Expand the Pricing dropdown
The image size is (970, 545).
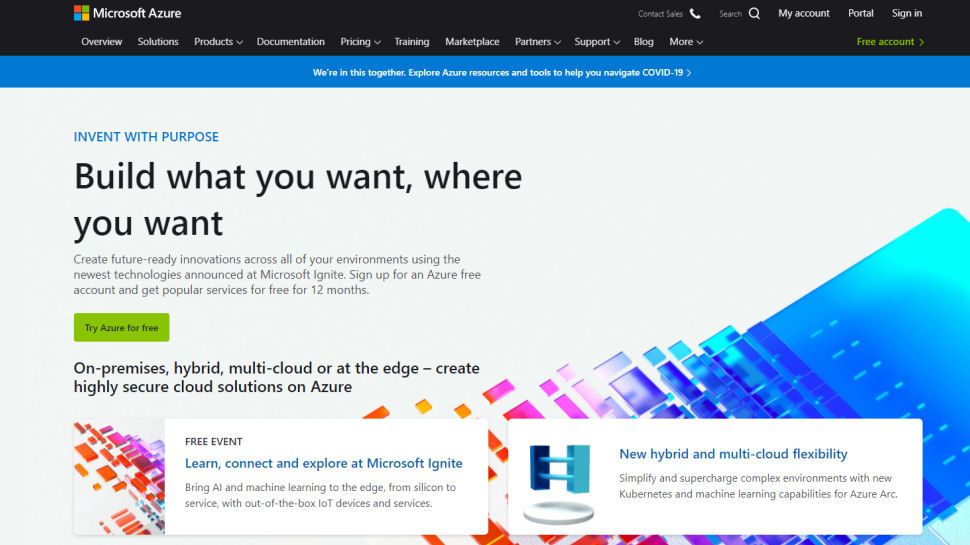(360, 41)
